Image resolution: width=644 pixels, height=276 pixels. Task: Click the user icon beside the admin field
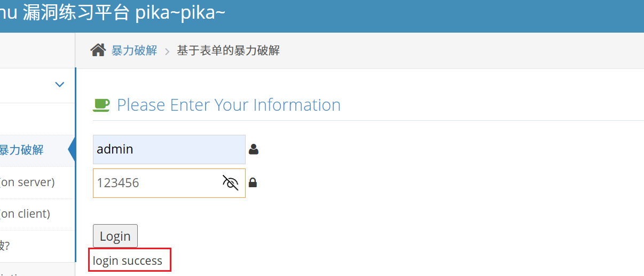coord(254,149)
